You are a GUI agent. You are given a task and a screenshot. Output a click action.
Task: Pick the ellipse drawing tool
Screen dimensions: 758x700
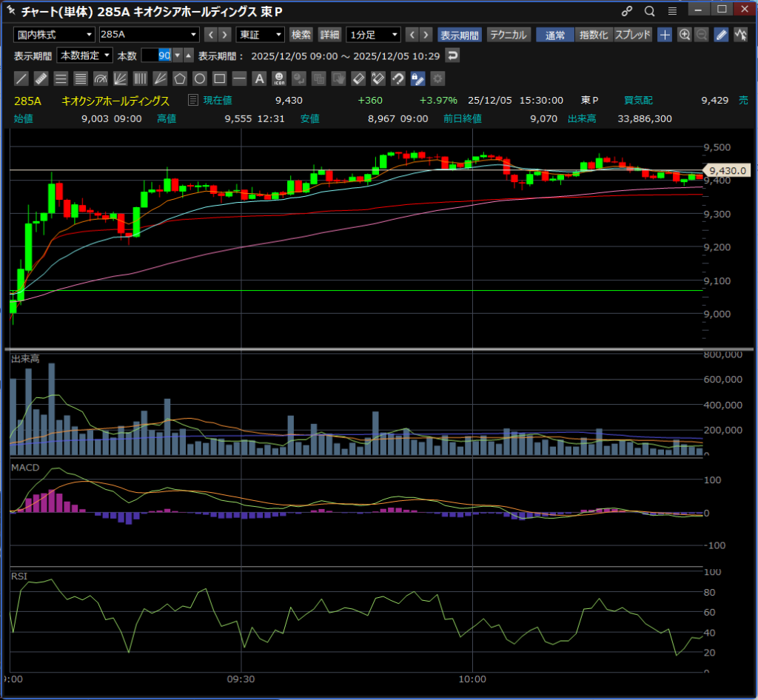[x=200, y=78]
